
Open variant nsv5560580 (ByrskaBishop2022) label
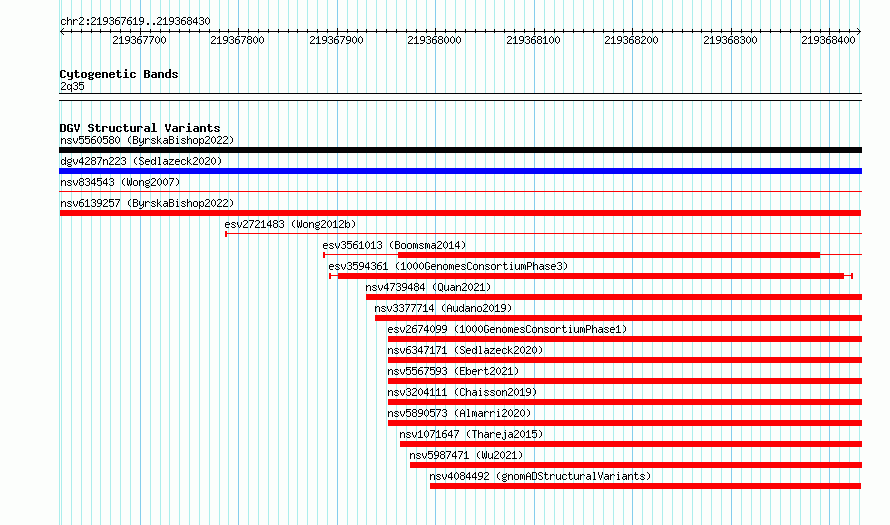147,140
